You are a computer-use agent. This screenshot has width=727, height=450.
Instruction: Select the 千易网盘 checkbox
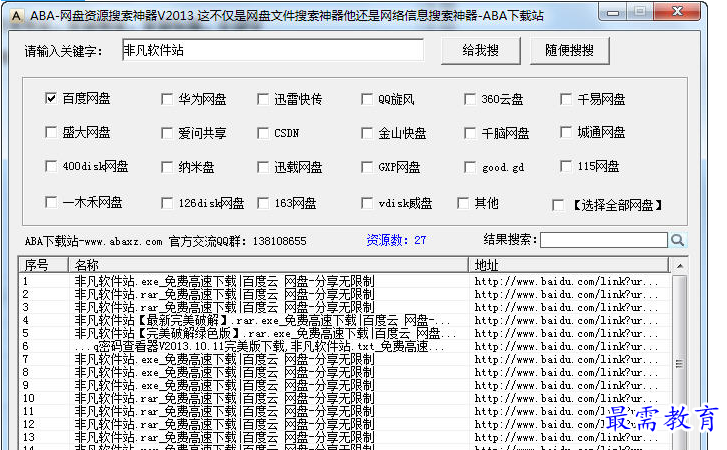point(566,99)
